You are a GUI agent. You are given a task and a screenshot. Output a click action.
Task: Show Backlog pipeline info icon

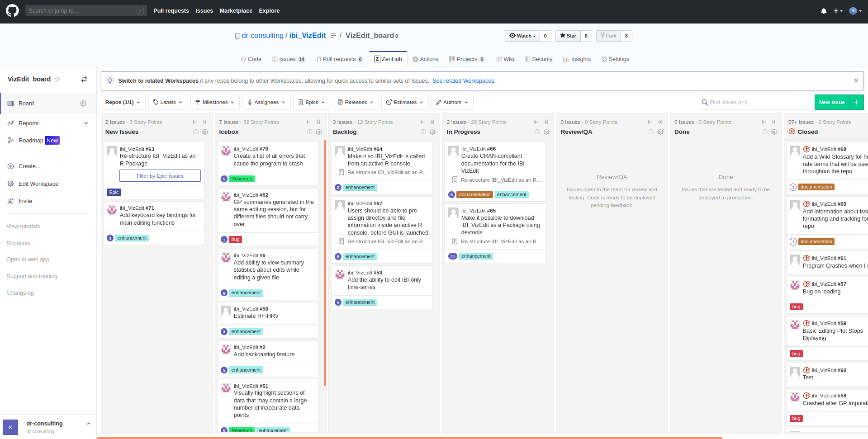tap(423, 132)
